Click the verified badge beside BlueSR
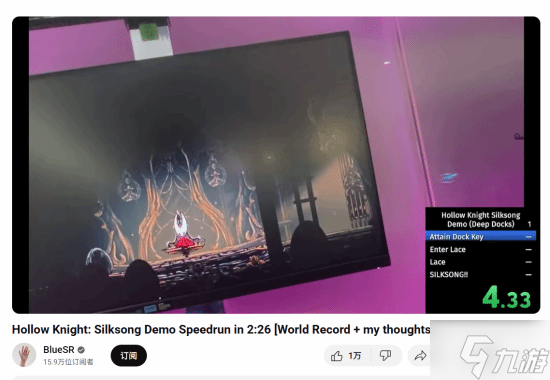The width and height of the screenshot is (550, 380). [81, 350]
